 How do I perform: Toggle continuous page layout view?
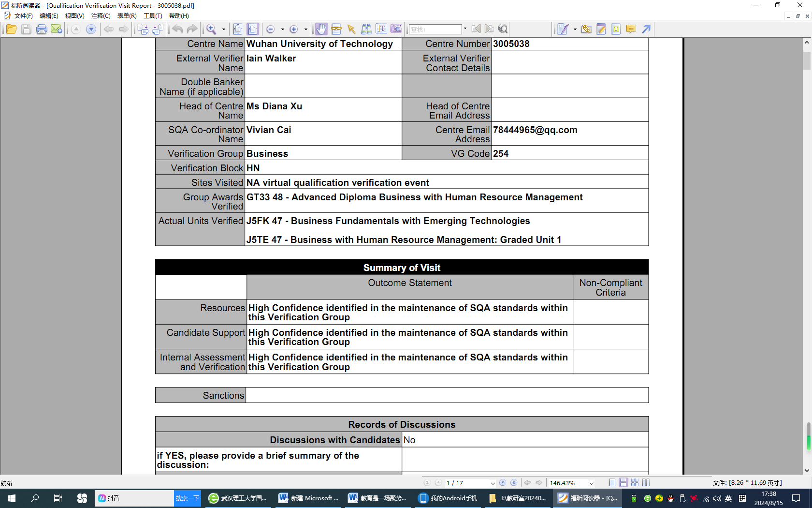click(623, 483)
